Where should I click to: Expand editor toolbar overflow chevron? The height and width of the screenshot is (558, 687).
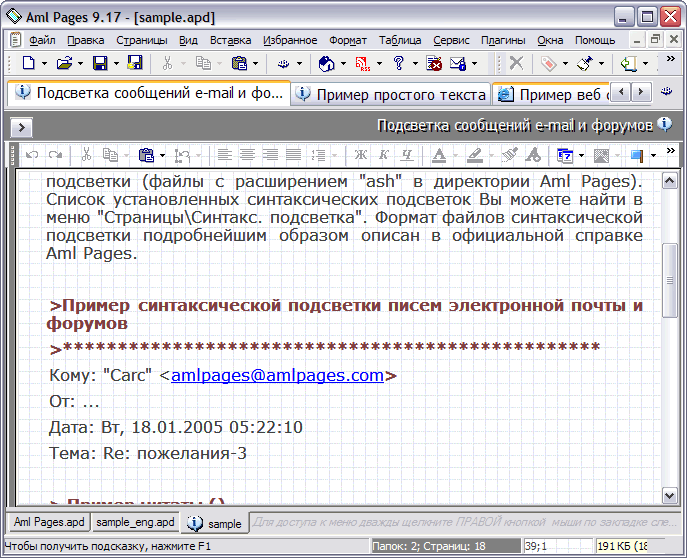click(x=670, y=151)
